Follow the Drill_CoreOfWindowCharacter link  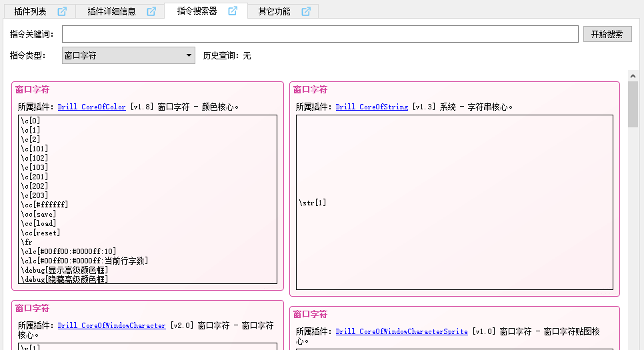coord(111,325)
